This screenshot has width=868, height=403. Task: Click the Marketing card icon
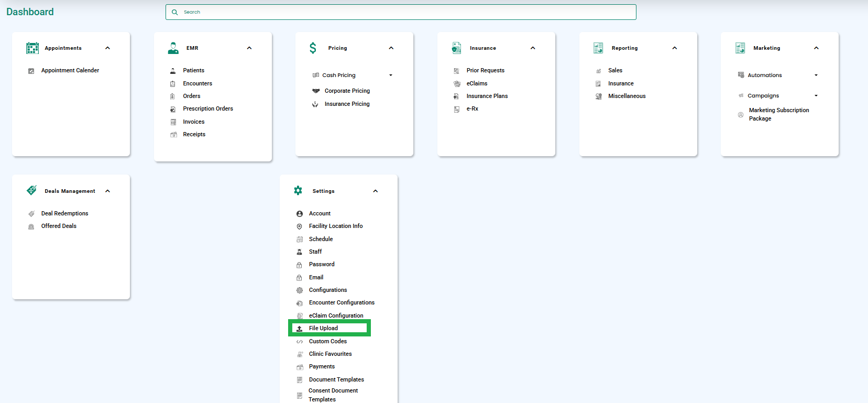tap(740, 48)
